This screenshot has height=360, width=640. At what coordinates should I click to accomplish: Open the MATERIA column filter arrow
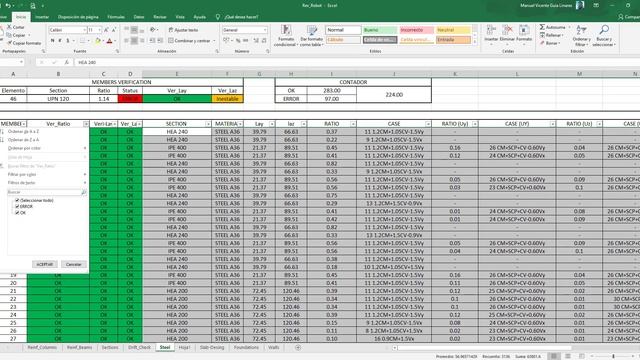click(240, 124)
